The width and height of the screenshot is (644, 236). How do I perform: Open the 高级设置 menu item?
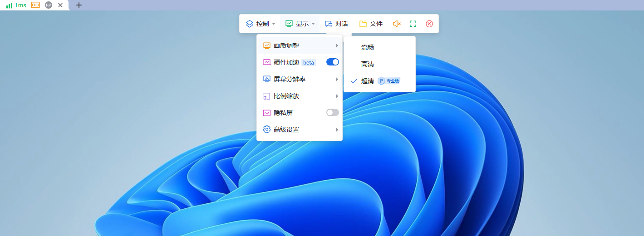(300, 130)
